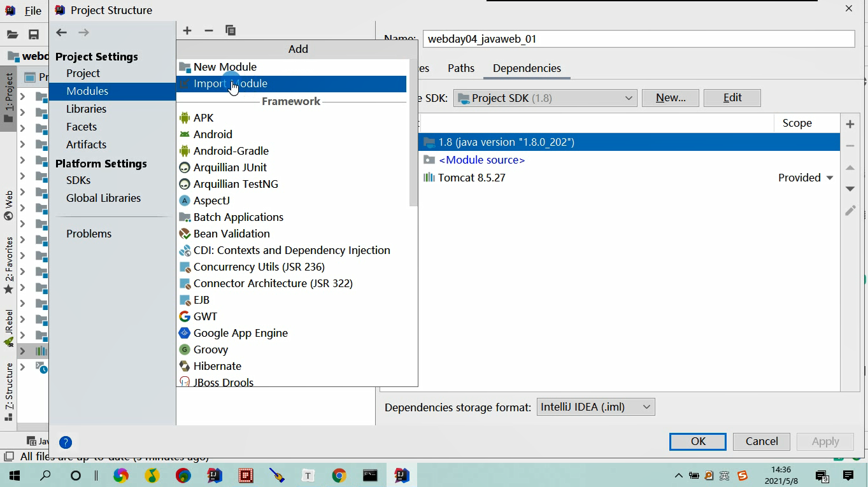This screenshot has height=487, width=868.
Task: Select the <Module source> dependency row
Action: (629, 160)
